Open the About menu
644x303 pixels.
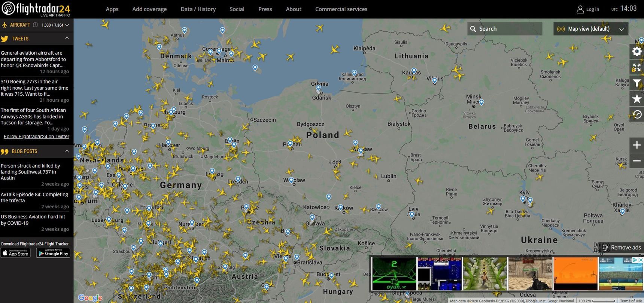point(294,9)
